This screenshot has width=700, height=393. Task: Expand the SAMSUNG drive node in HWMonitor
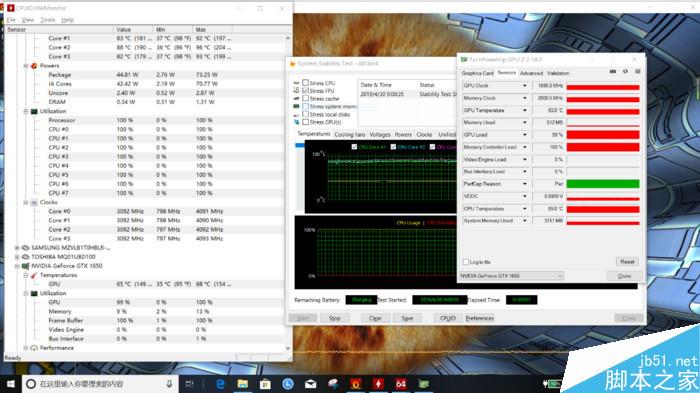tap(17, 247)
